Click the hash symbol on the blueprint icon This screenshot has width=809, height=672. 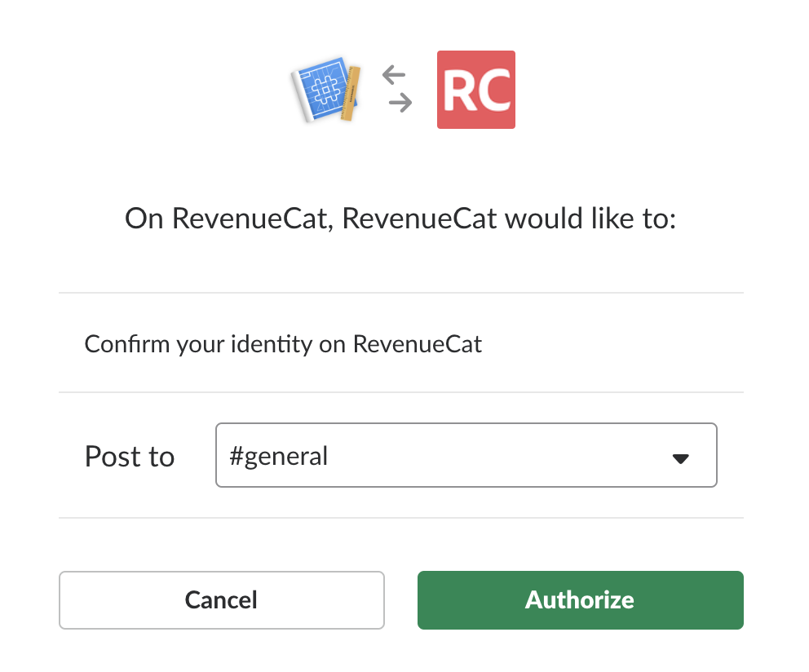pyautogui.click(x=325, y=89)
